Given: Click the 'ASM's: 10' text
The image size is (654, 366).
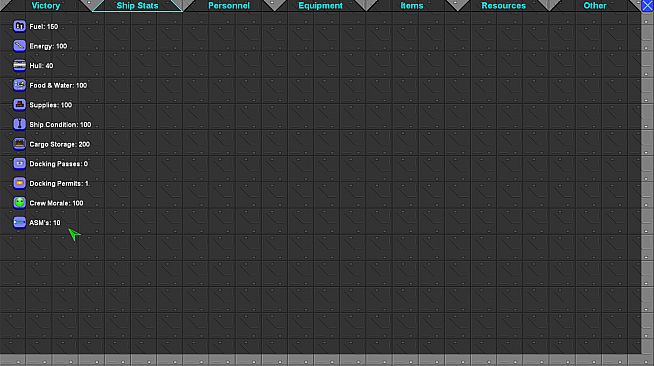Looking at the screenshot, I should 45,223.
